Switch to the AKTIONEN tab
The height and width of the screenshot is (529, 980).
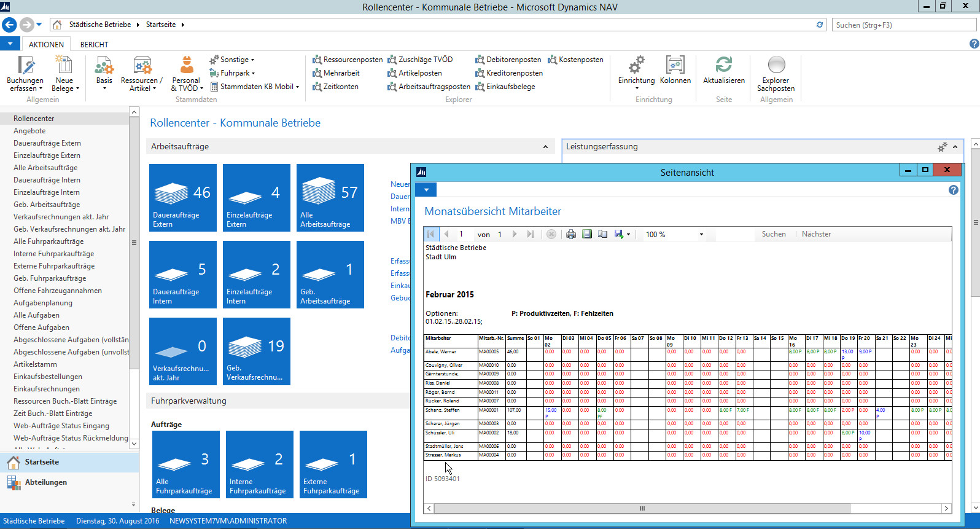[x=46, y=44]
